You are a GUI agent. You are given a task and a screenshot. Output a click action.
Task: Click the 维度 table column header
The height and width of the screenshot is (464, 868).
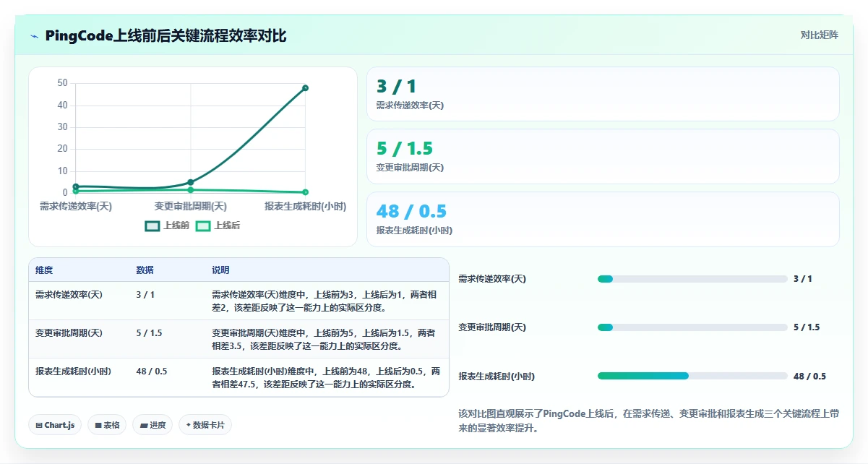44,270
